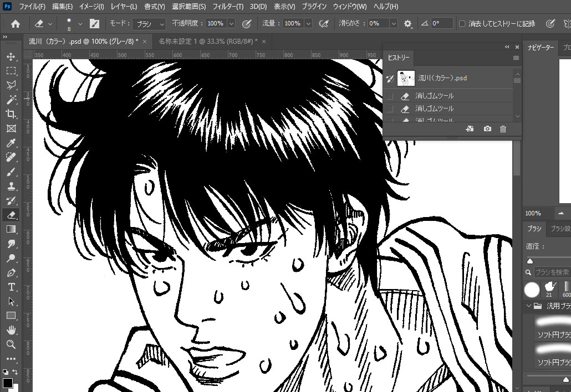Open the モード ブラシ dropdown
Screen dimensions: 571x392
pyautogui.click(x=149, y=24)
